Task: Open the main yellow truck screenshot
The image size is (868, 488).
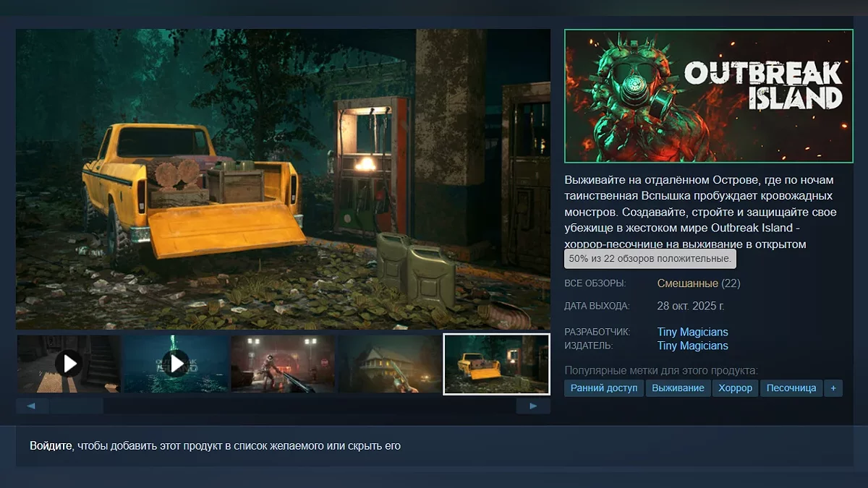Action: click(x=283, y=179)
